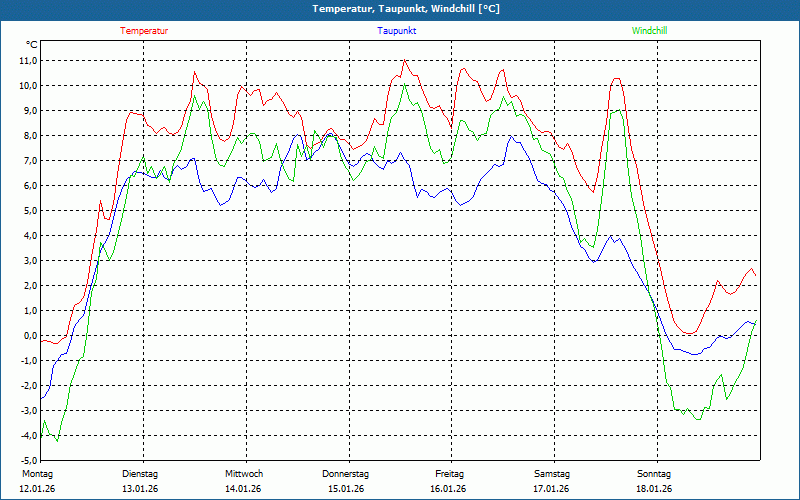Image resolution: width=800 pixels, height=500 pixels.
Task: Click the °C unit label on axis
Action: click(31, 45)
